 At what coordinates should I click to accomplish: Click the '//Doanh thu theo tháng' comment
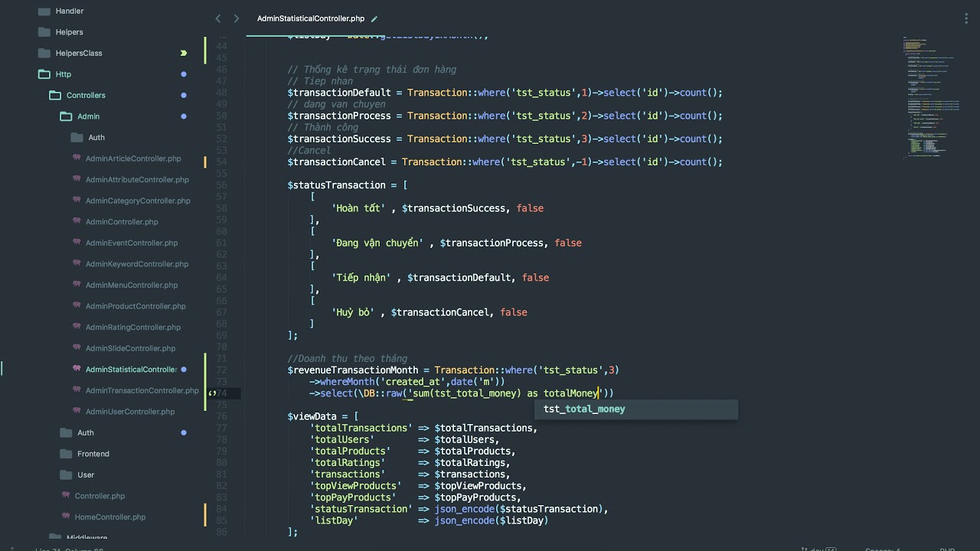click(x=348, y=358)
